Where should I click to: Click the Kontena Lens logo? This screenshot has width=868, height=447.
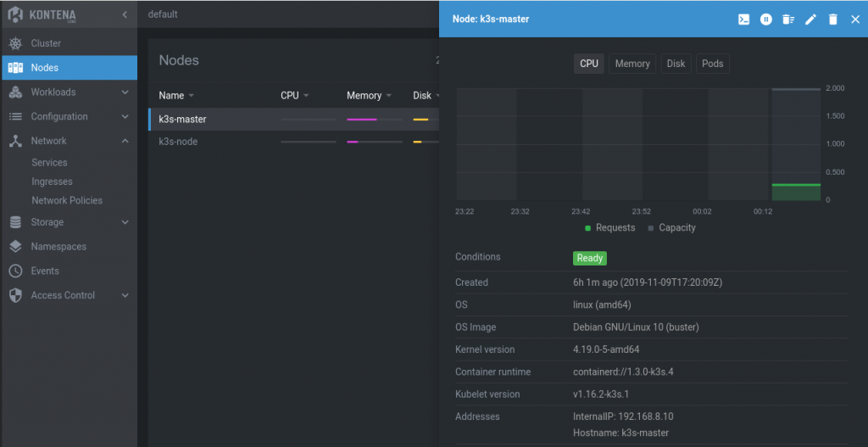pyautogui.click(x=42, y=14)
